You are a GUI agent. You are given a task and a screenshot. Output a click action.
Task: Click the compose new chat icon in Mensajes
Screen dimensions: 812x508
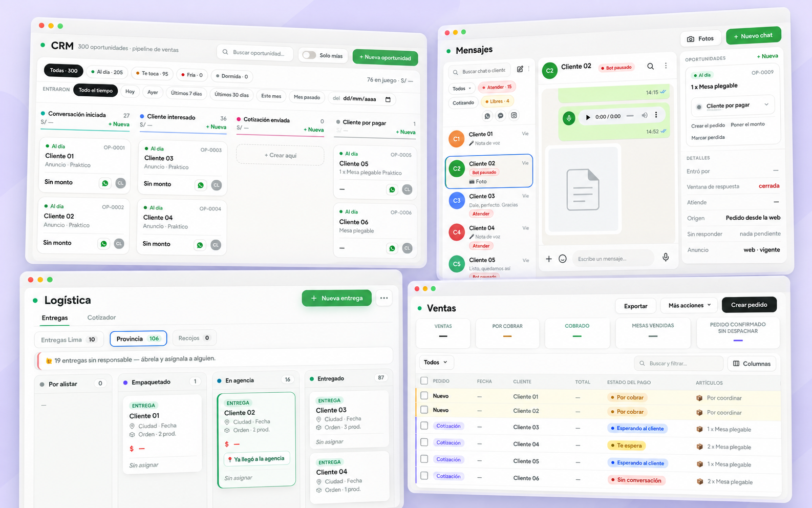(520, 69)
